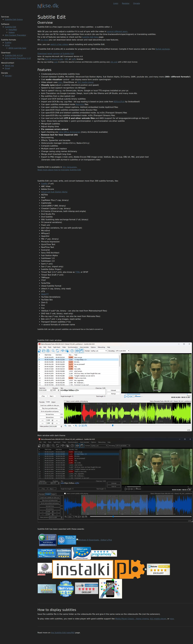193x644 pixels.
Task: Follow the 'several different ways' link
Action: tap(117, 32)
